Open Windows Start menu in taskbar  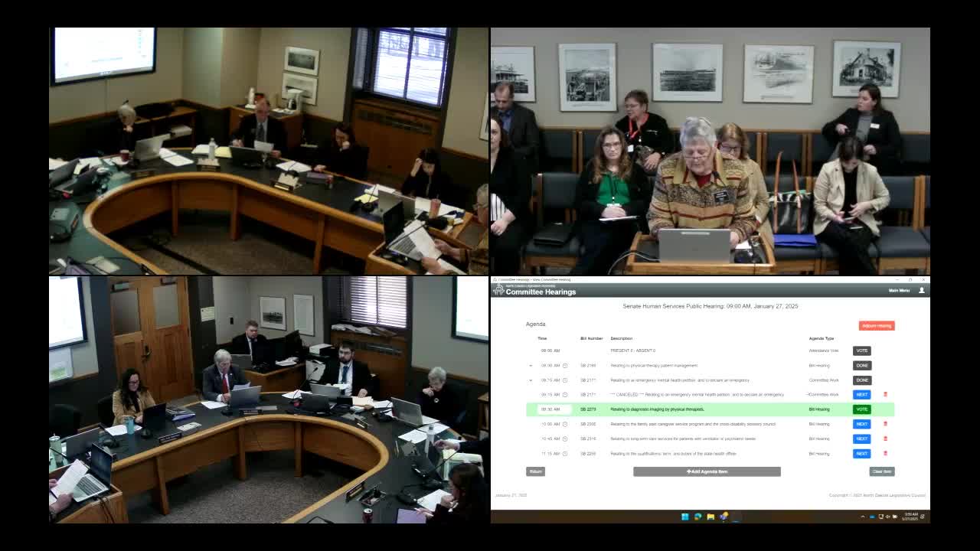point(685,517)
